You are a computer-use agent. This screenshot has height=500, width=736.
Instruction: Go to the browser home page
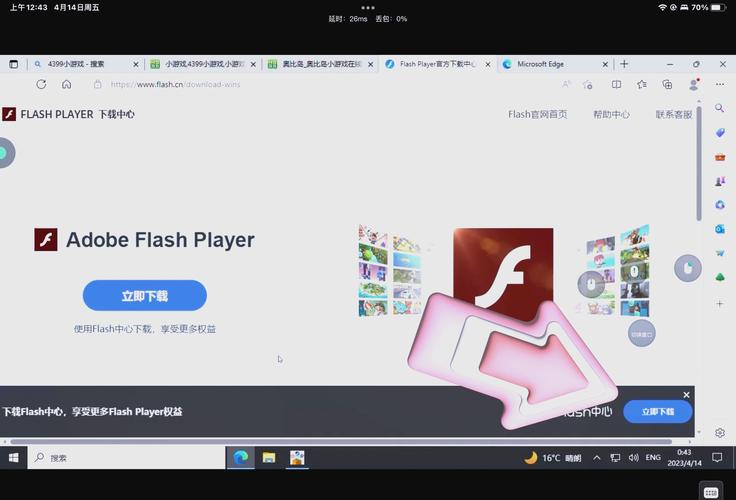click(67, 85)
